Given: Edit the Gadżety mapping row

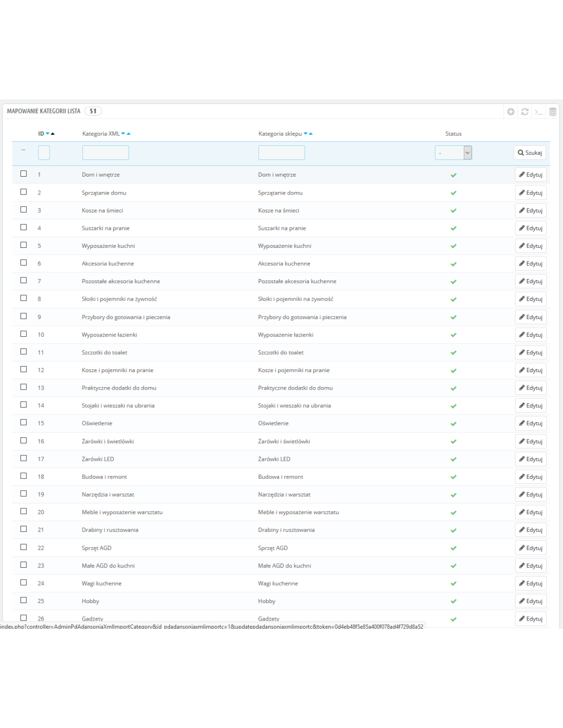Looking at the screenshot, I should [531, 618].
